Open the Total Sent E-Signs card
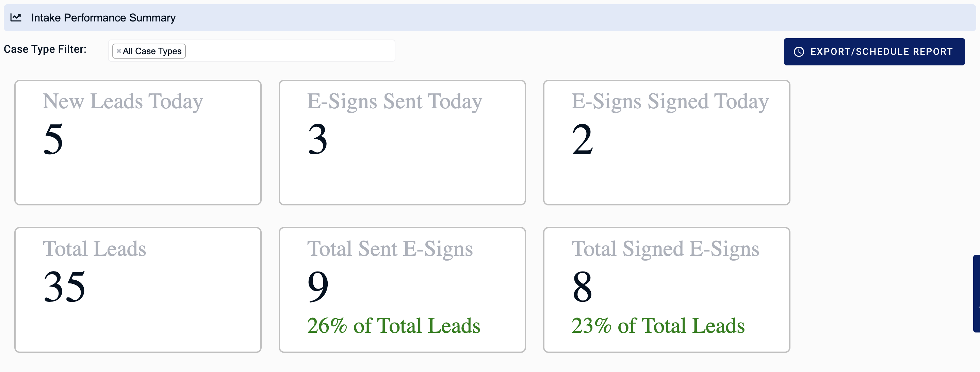 point(402,290)
